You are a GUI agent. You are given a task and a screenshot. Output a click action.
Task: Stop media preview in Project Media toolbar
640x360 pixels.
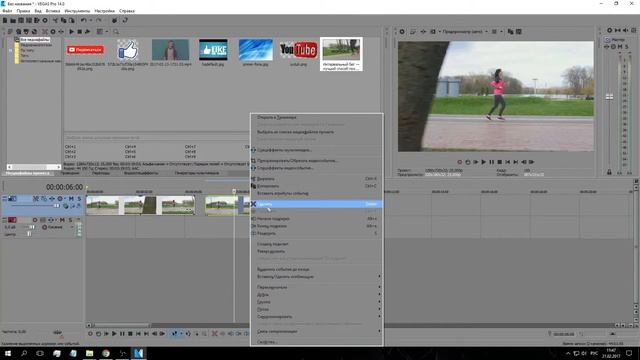[x=80, y=31]
